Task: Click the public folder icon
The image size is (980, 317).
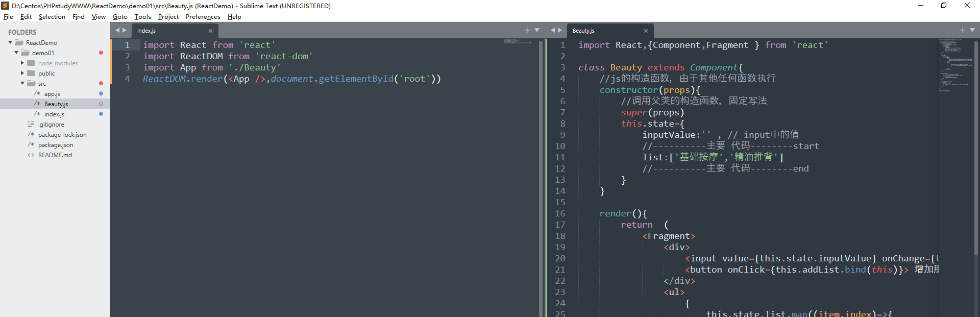Action: 31,73
